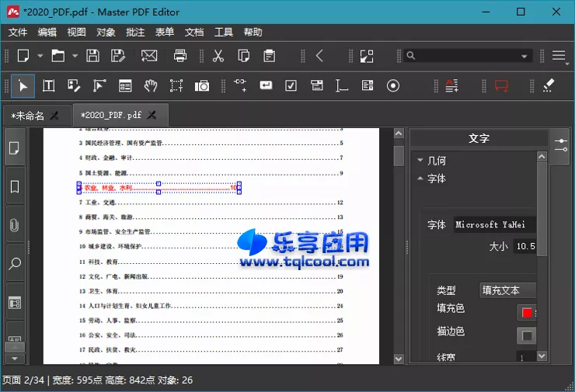Open the New document dropdown arrow
Screen dimensions: 575x392
(x=40, y=56)
